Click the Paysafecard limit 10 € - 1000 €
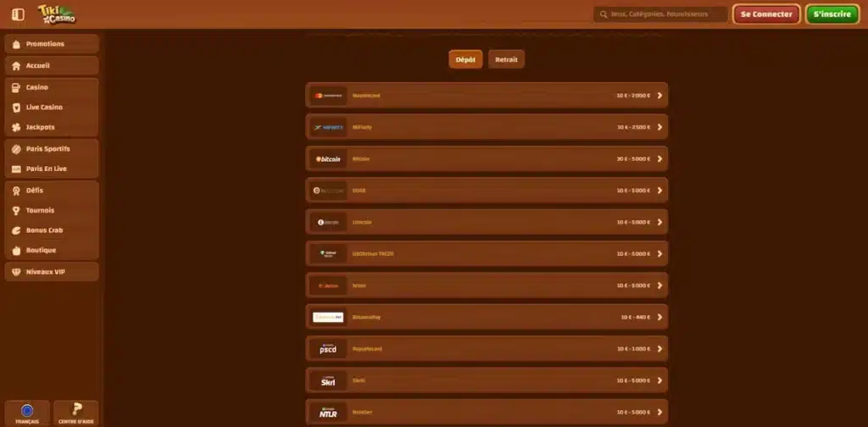868x427 pixels. pyautogui.click(x=633, y=349)
